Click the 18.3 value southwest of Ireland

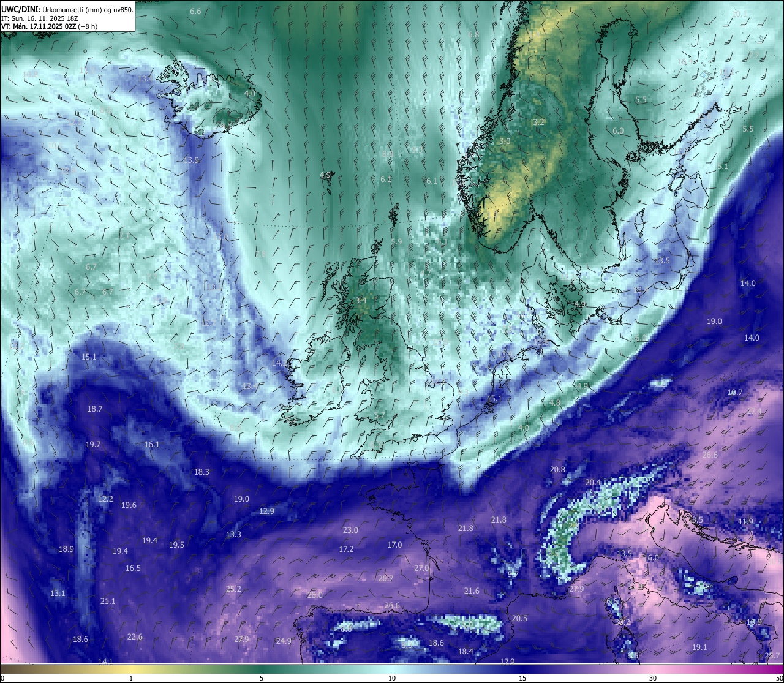click(x=202, y=472)
